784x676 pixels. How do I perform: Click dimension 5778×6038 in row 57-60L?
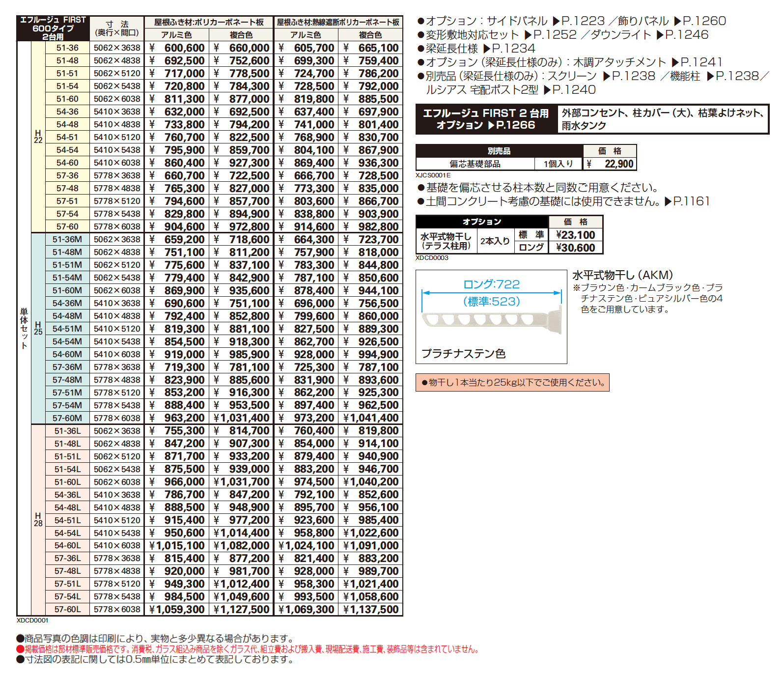[x=117, y=609]
